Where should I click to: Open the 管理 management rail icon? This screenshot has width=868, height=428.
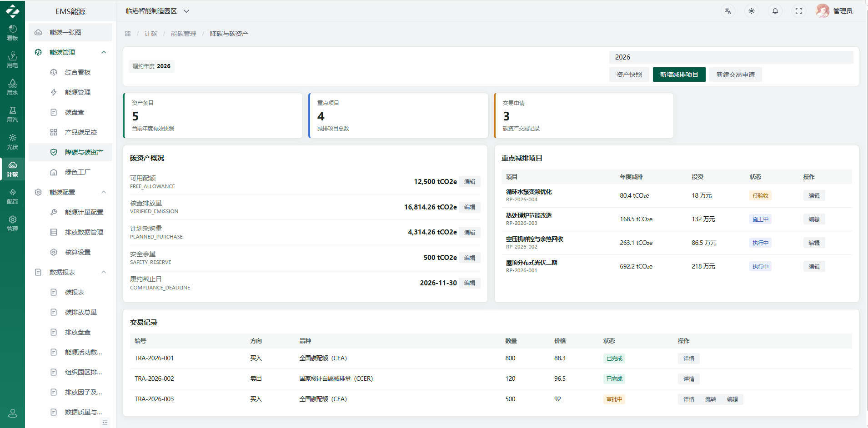click(12, 224)
